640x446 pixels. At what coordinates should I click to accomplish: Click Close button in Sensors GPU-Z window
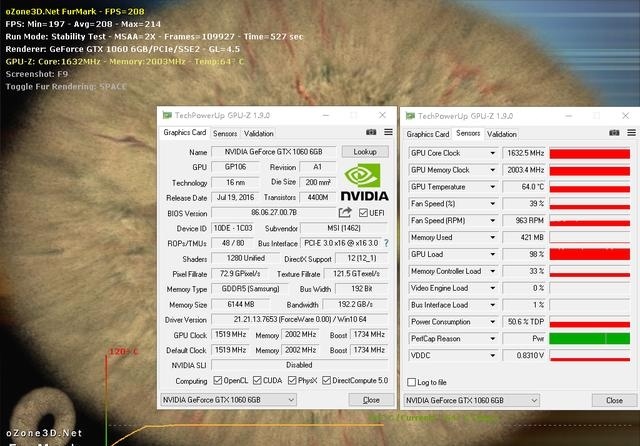614,400
